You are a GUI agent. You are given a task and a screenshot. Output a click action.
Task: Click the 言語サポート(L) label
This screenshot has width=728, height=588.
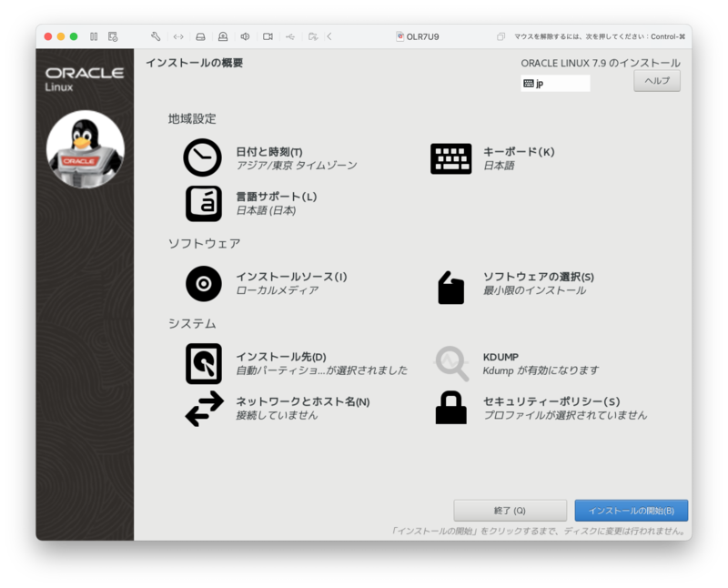coord(277,197)
